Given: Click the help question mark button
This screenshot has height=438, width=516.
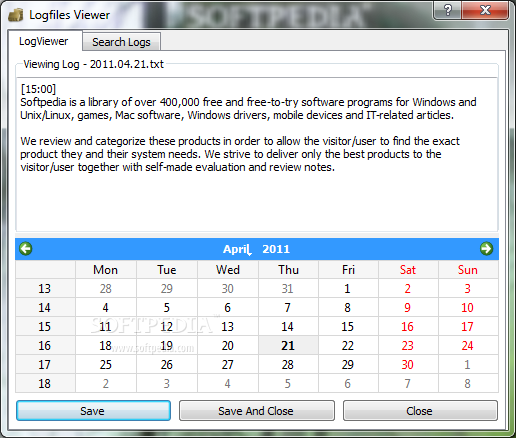Looking at the screenshot, I should point(448,10).
